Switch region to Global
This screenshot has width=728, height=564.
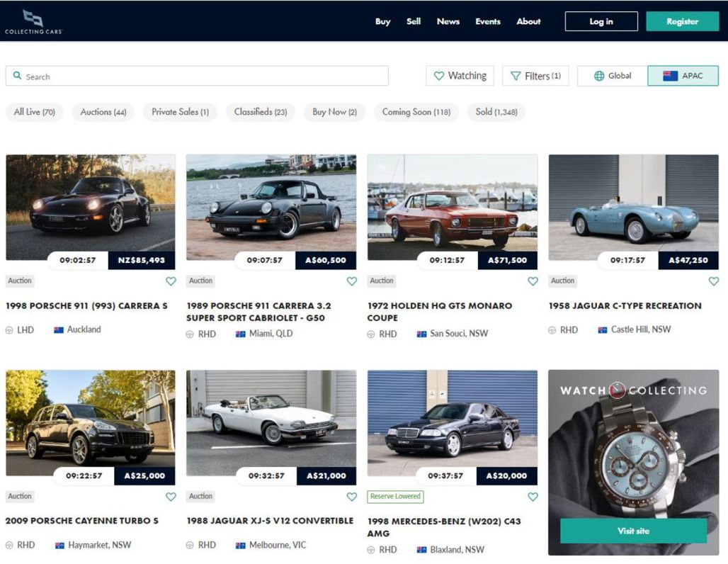point(613,76)
